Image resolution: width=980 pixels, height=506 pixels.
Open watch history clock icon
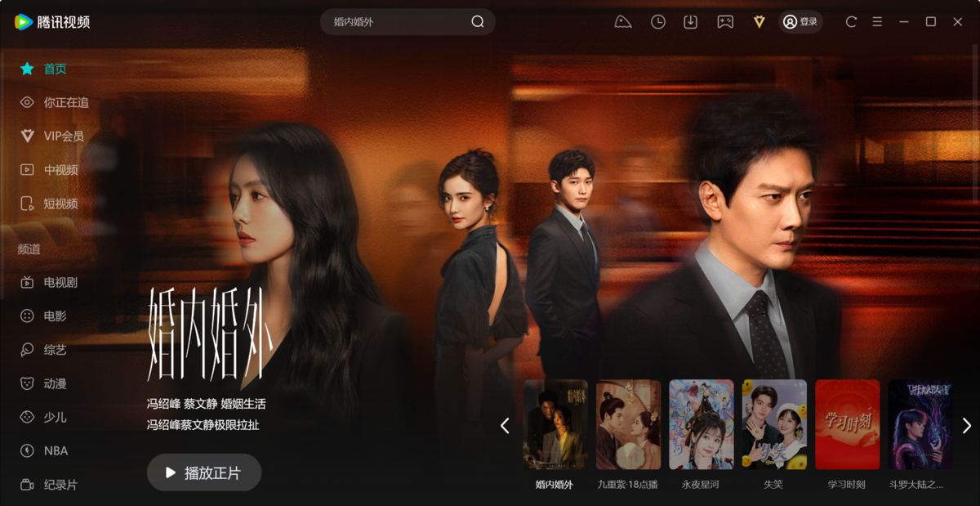point(658,22)
